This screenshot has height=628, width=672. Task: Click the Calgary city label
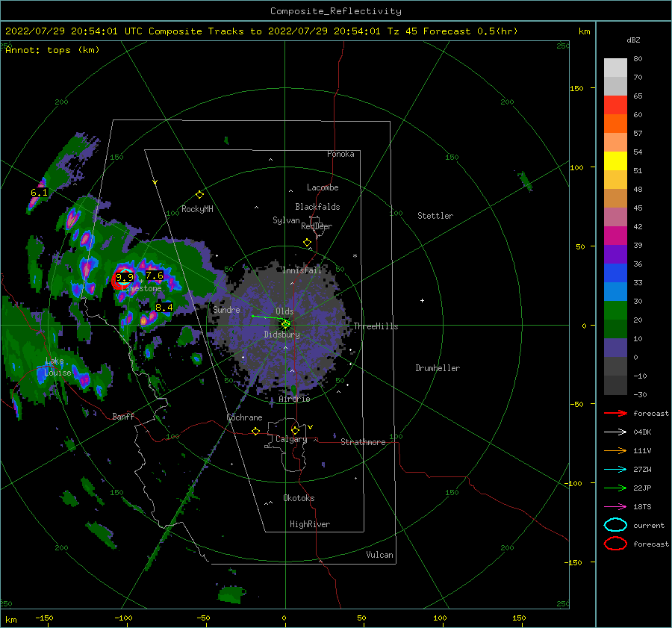pos(291,439)
